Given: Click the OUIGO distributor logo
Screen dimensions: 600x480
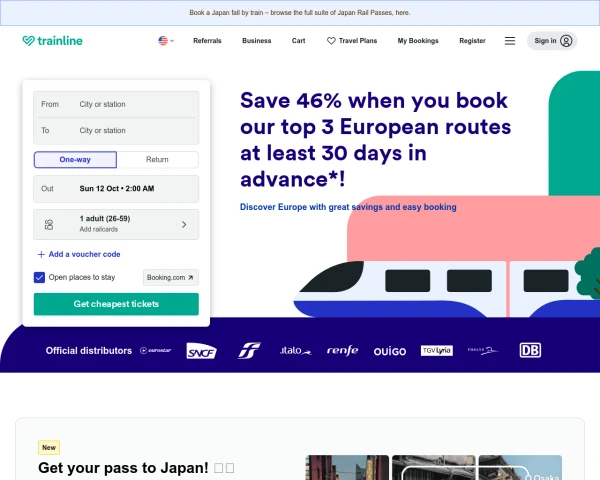Looking at the screenshot, I should coord(390,351).
